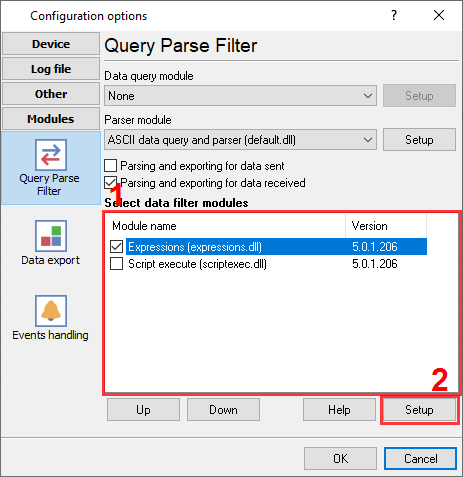
Task: Open the Events handling bell icon
Action: [x=51, y=311]
